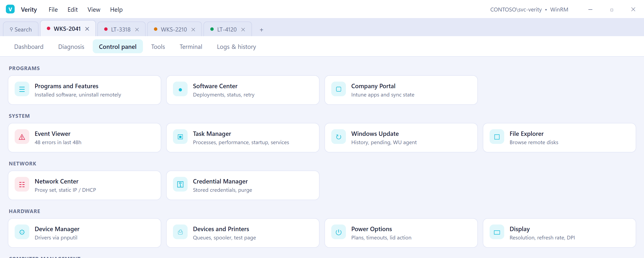The width and height of the screenshot is (644, 258).
Task: Click the Devices and Printers printer icon
Action: (x=180, y=232)
